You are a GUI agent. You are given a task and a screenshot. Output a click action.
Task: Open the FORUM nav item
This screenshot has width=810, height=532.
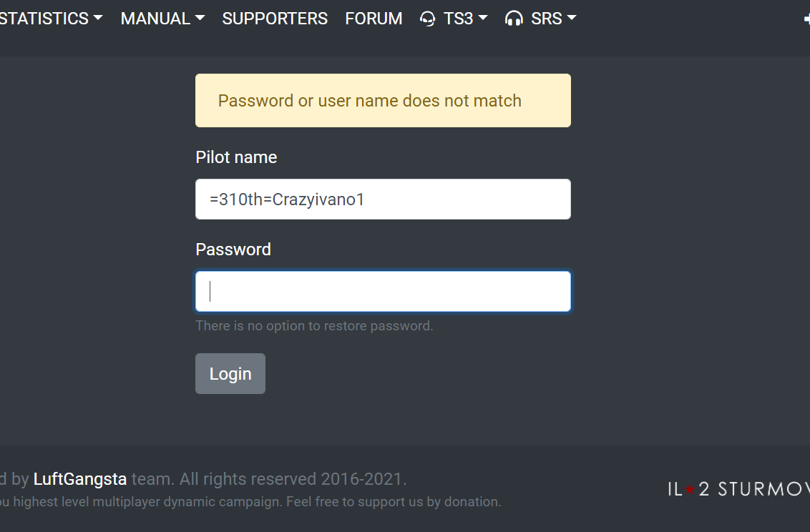(374, 19)
